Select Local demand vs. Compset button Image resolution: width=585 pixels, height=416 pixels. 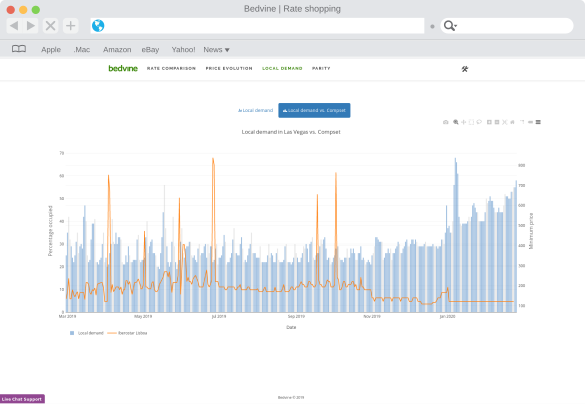[314, 110]
